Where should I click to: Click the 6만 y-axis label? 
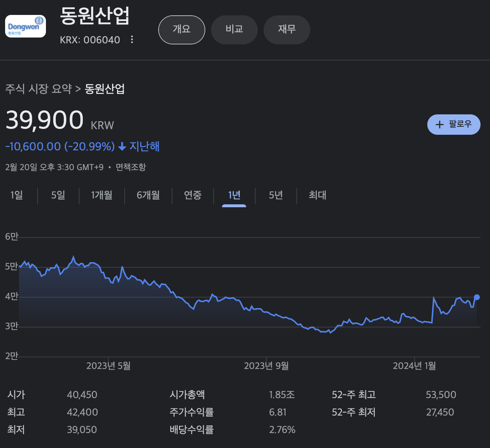[x=12, y=237]
